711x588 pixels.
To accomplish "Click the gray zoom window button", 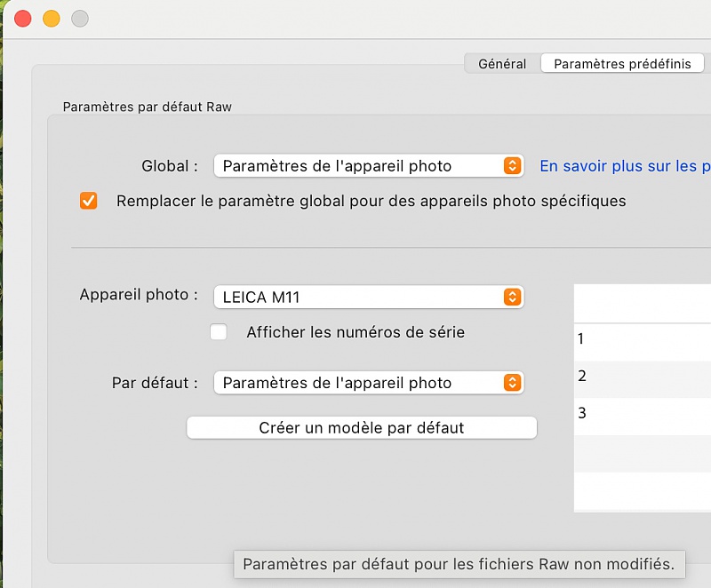I will pos(80,19).
